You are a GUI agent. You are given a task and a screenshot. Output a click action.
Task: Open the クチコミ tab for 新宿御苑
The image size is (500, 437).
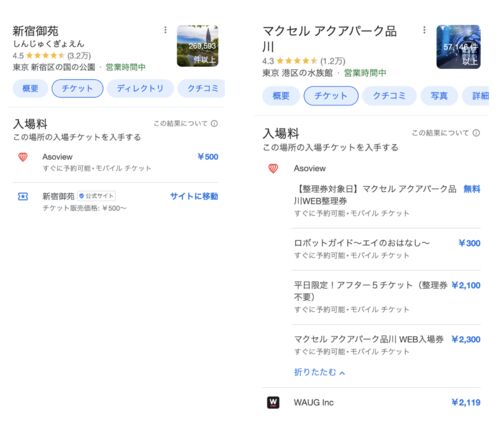(202, 88)
